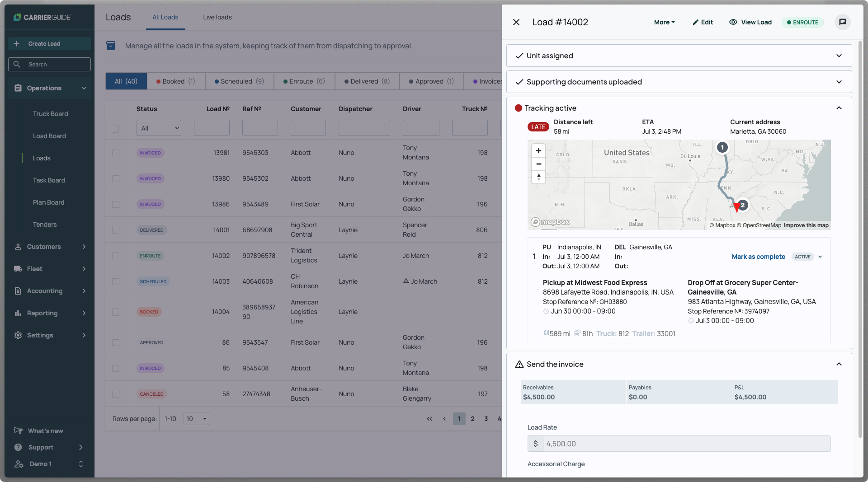
Task: Click the Edit pencil icon
Action: (696, 22)
